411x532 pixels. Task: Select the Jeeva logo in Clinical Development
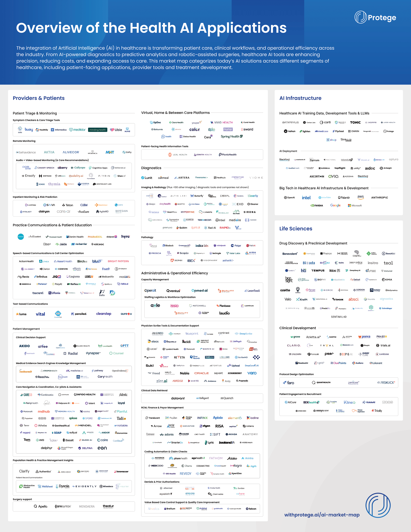pos(364,337)
